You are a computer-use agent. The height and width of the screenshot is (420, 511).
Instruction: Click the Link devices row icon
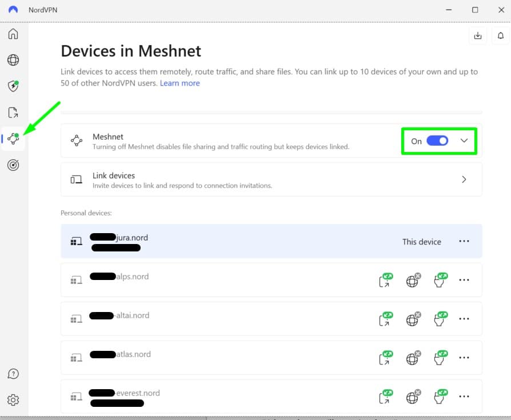tap(77, 179)
